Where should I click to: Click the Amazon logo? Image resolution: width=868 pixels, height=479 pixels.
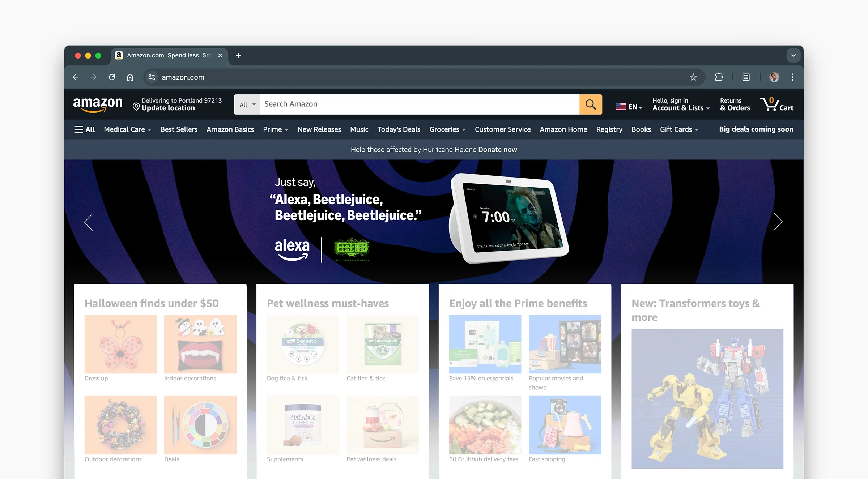click(98, 104)
